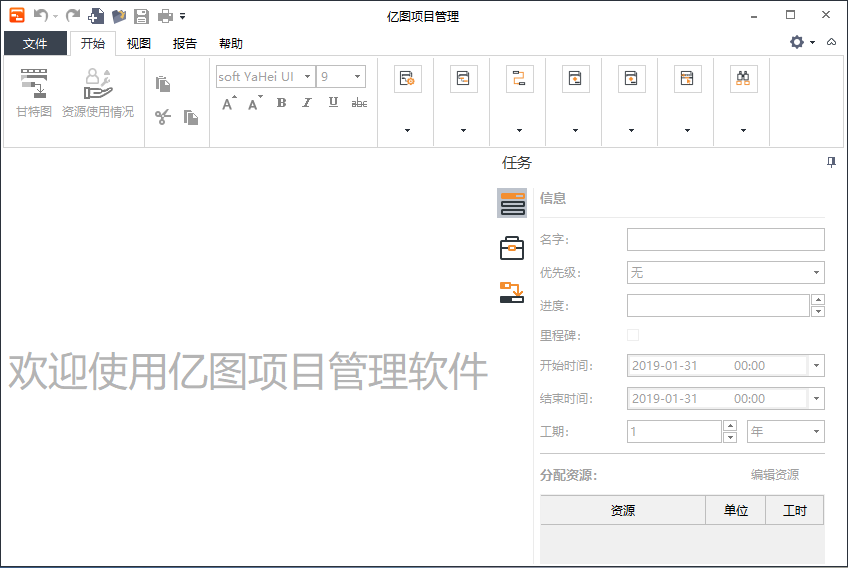Open the 工期 duration unit dropdown 年
This screenshot has height=568, width=848.
click(785, 431)
